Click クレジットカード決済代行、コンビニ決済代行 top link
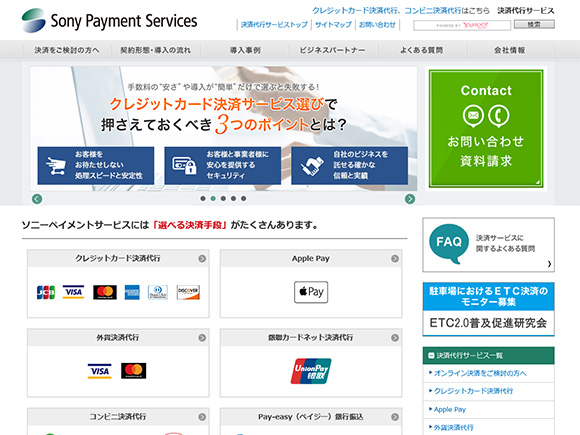 point(387,10)
